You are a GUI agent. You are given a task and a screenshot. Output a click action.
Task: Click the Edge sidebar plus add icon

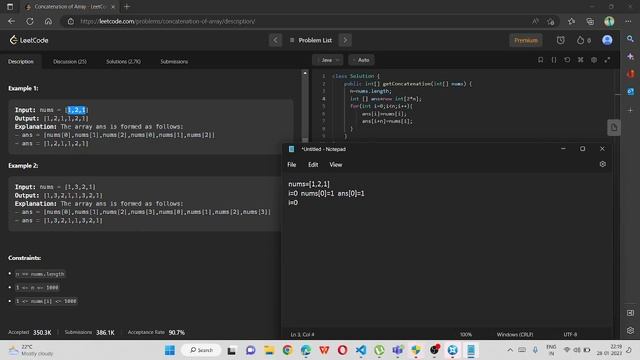pos(630,110)
